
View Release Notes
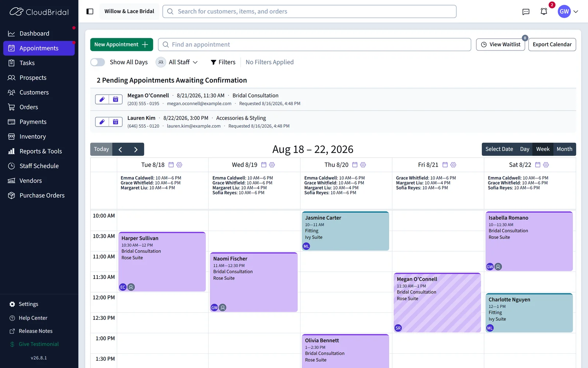[31, 331]
